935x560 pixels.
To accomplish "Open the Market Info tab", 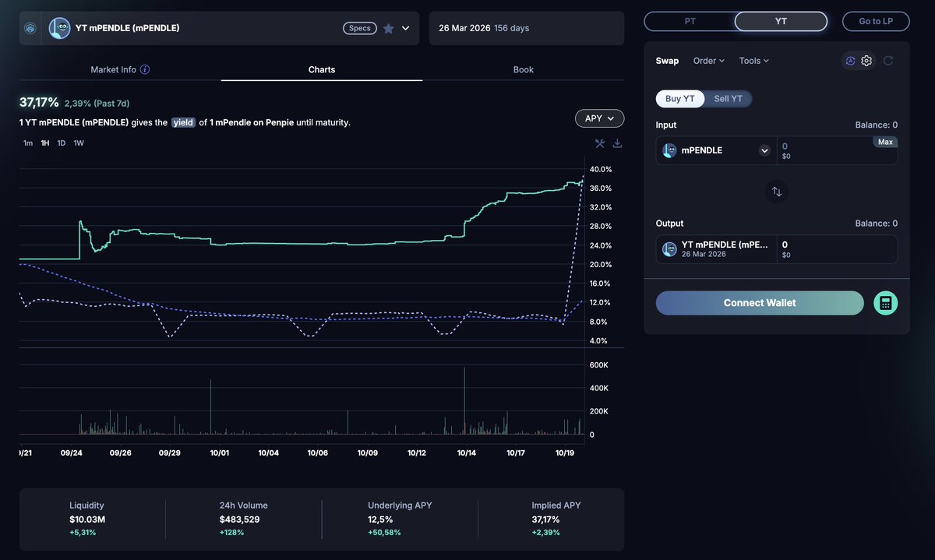I will [113, 69].
